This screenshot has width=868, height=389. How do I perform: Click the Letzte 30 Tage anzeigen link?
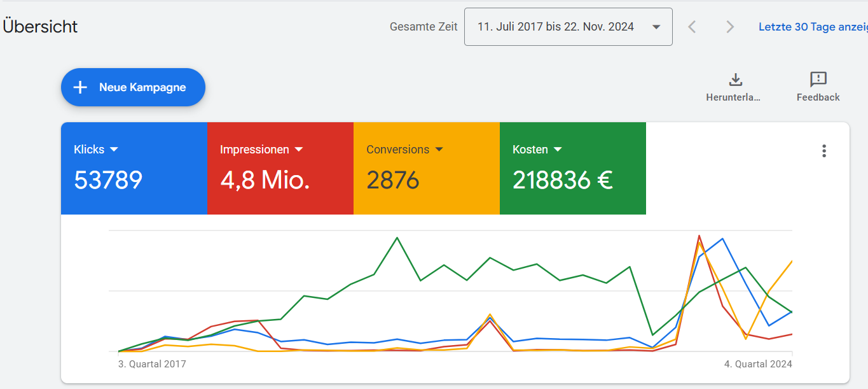(x=813, y=27)
